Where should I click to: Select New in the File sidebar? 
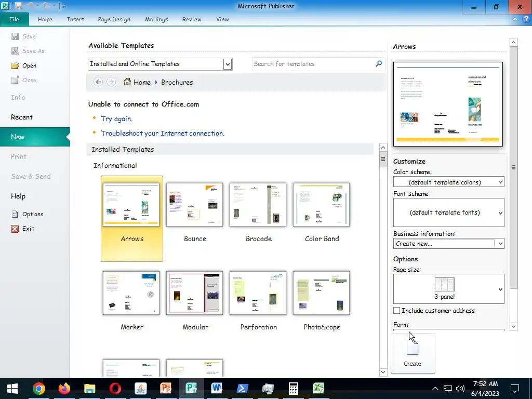[35, 137]
